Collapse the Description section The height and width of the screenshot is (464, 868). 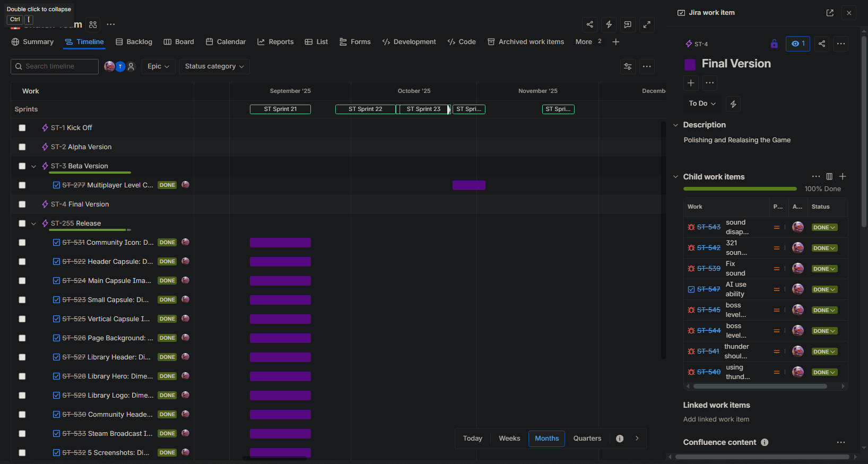coord(675,125)
